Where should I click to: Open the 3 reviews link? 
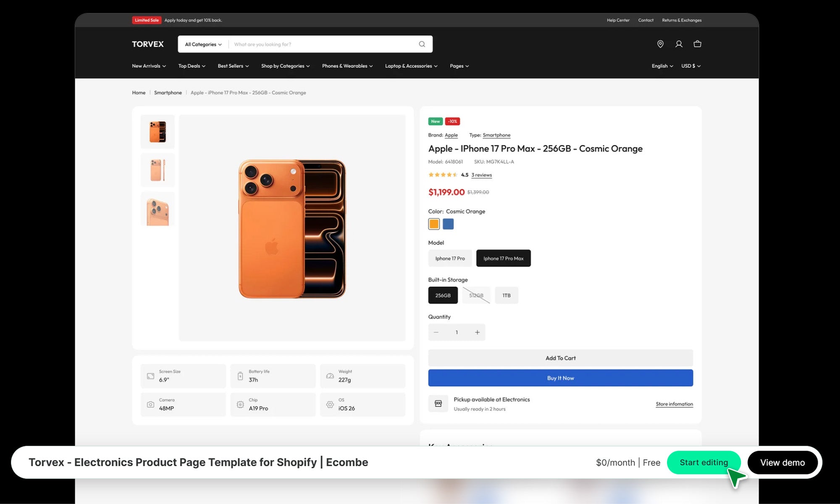pyautogui.click(x=481, y=175)
